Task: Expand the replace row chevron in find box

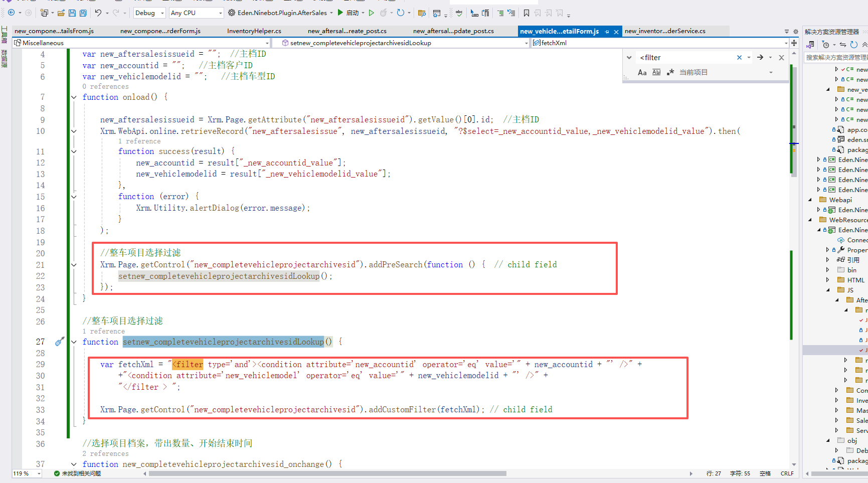Action: click(x=629, y=58)
